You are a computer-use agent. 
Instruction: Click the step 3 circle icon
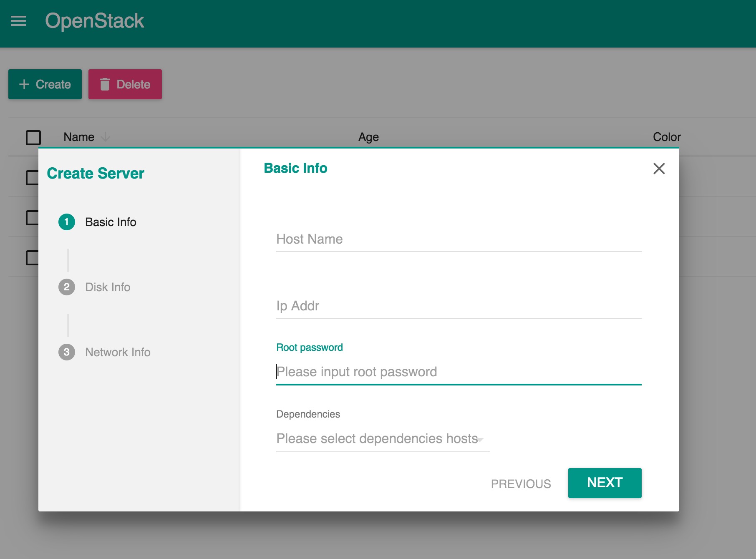point(67,352)
